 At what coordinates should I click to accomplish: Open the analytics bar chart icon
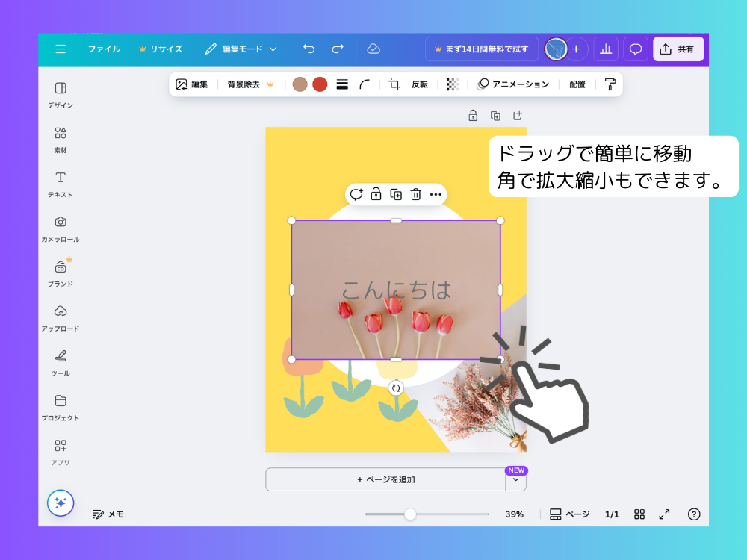coord(606,49)
